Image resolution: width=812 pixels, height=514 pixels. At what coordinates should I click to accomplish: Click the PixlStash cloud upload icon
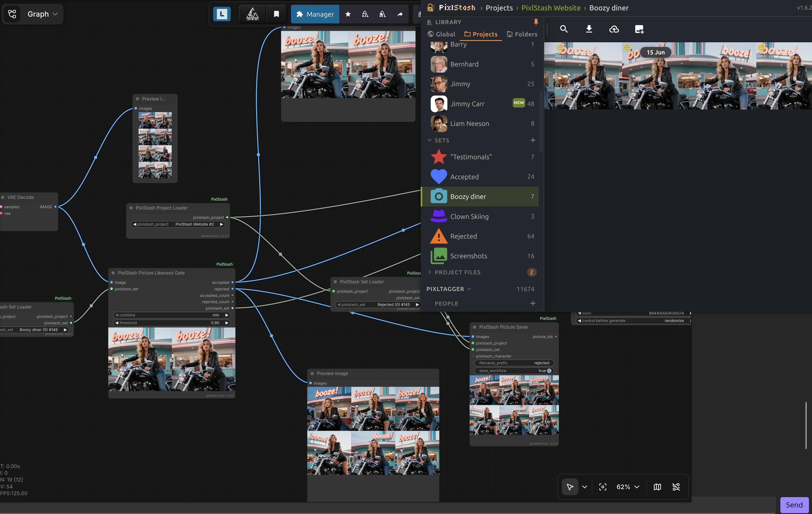(614, 29)
